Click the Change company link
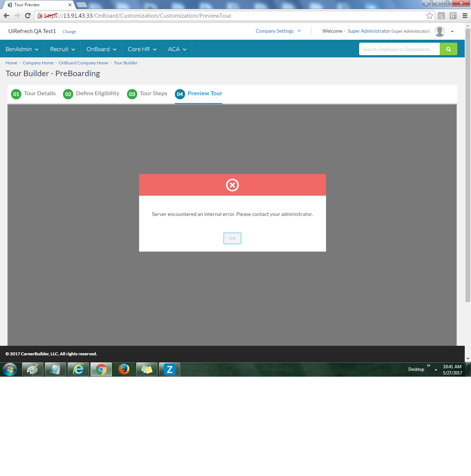Viewport: 471px width, 476px height. (69, 32)
